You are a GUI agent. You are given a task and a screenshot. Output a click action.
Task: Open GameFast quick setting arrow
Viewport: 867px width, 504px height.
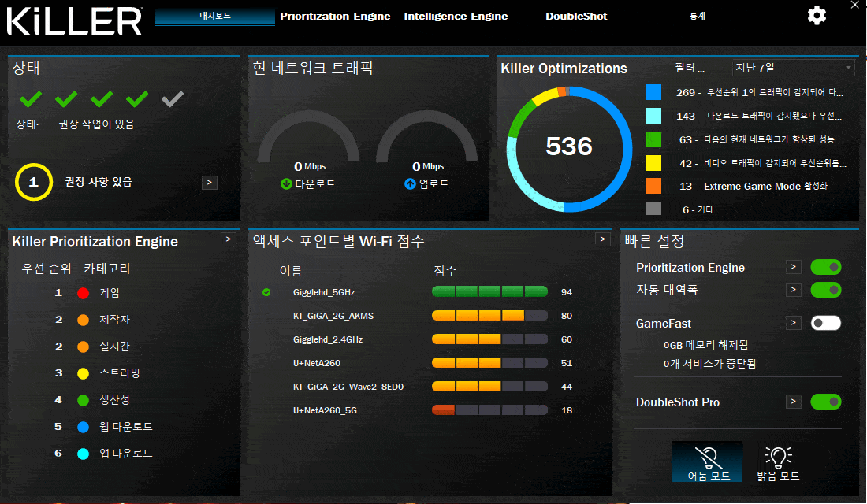pyautogui.click(x=794, y=323)
